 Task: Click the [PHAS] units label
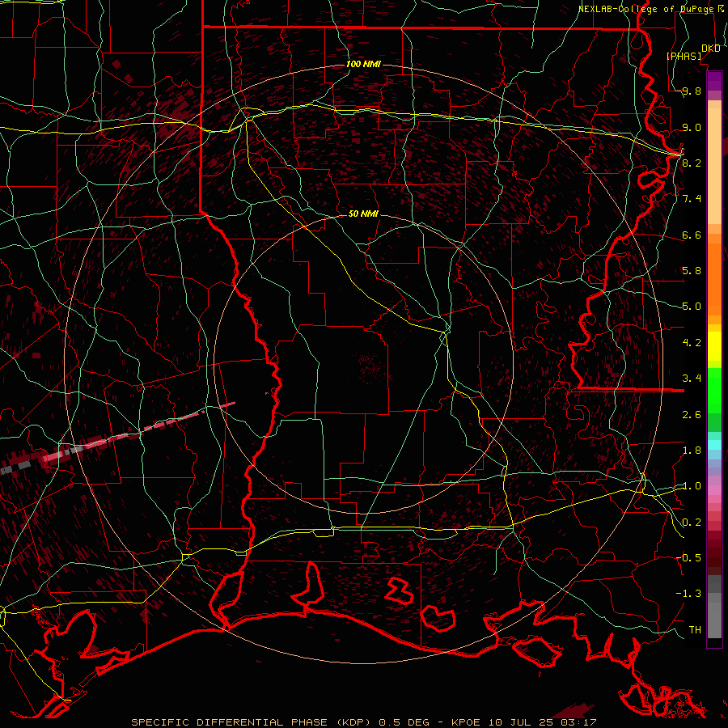tap(684, 57)
